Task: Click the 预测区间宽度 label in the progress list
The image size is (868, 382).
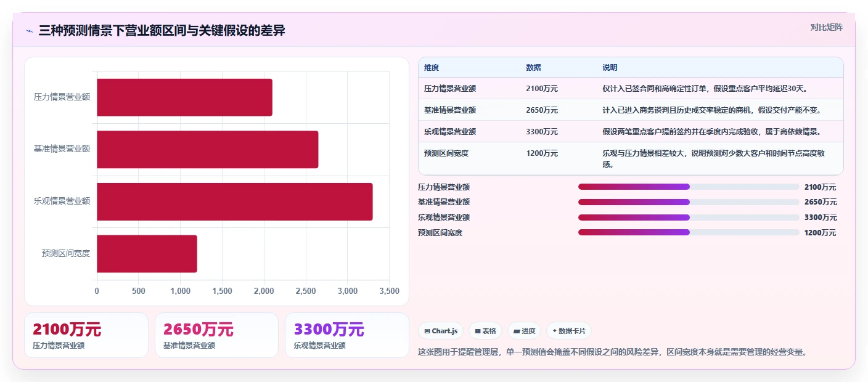Action: click(x=440, y=233)
